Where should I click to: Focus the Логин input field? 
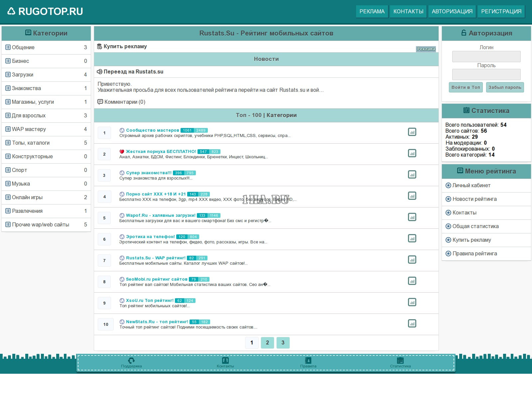point(486,57)
